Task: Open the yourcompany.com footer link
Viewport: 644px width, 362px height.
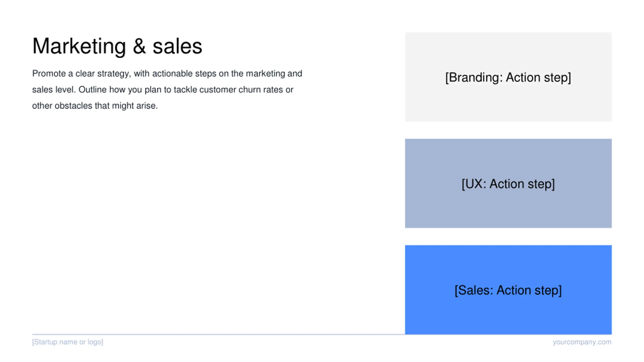Action: tap(582, 342)
